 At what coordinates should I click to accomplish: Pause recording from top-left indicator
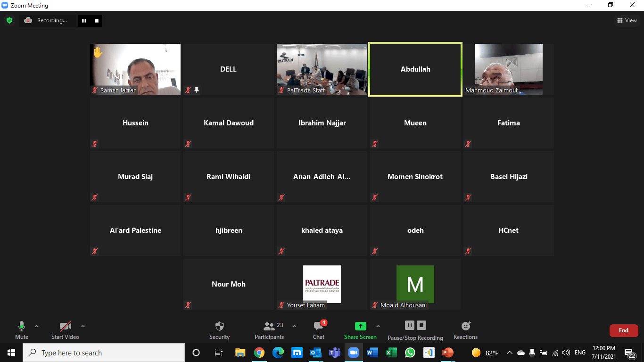pos(84,20)
